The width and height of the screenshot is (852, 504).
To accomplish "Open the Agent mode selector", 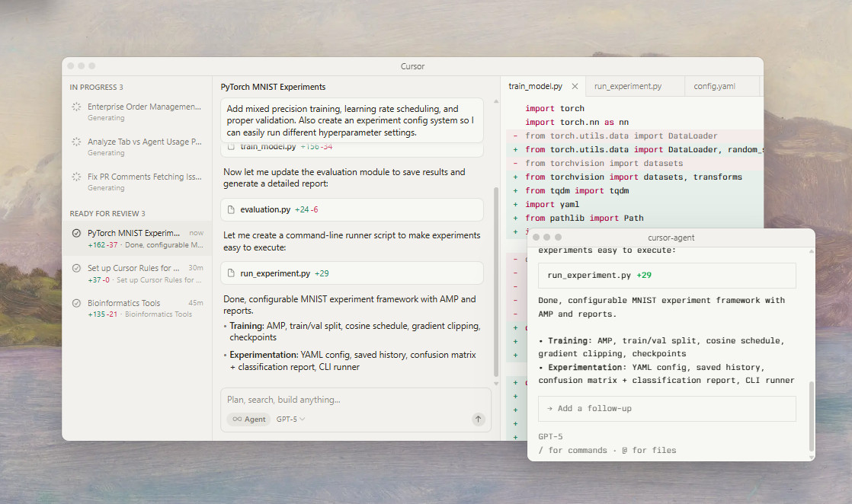I will [248, 419].
